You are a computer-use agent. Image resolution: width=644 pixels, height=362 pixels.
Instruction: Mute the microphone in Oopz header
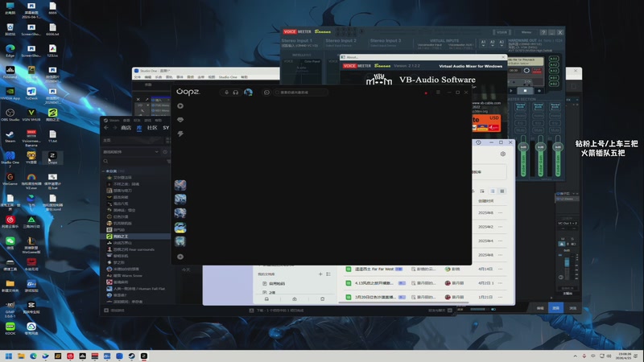[226, 93]
